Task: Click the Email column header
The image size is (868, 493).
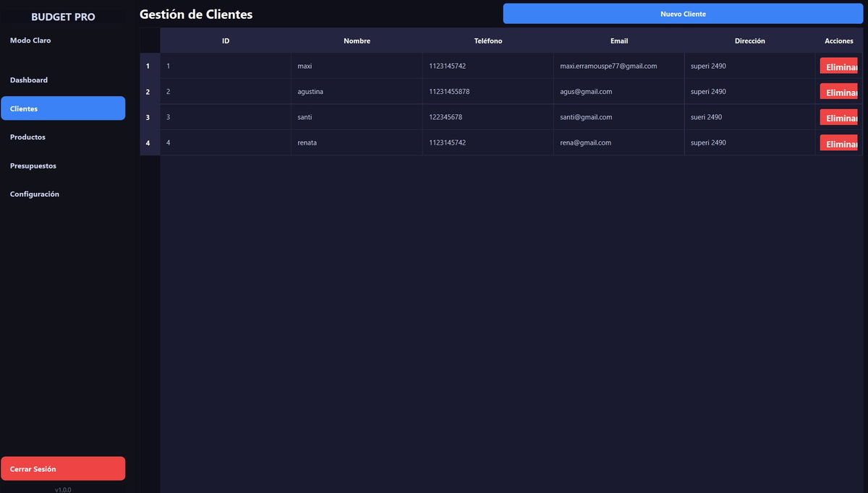Action: coord(618,41)
